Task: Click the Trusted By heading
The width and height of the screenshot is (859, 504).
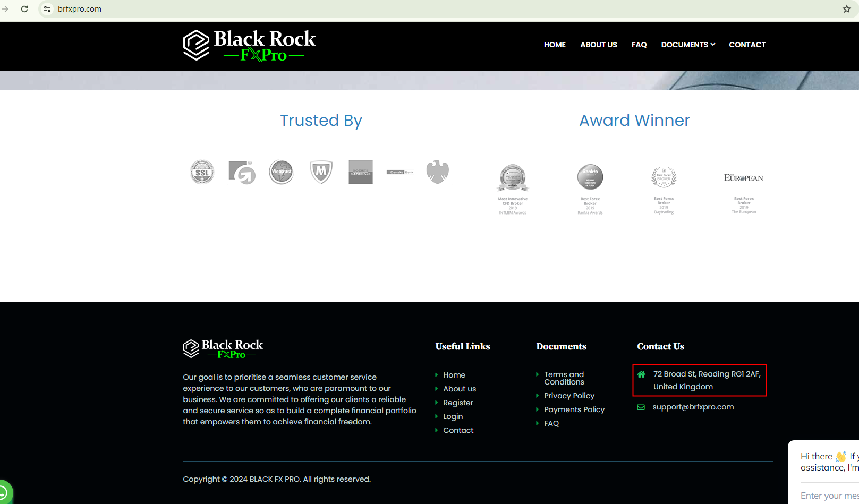Action: point(321,121)
